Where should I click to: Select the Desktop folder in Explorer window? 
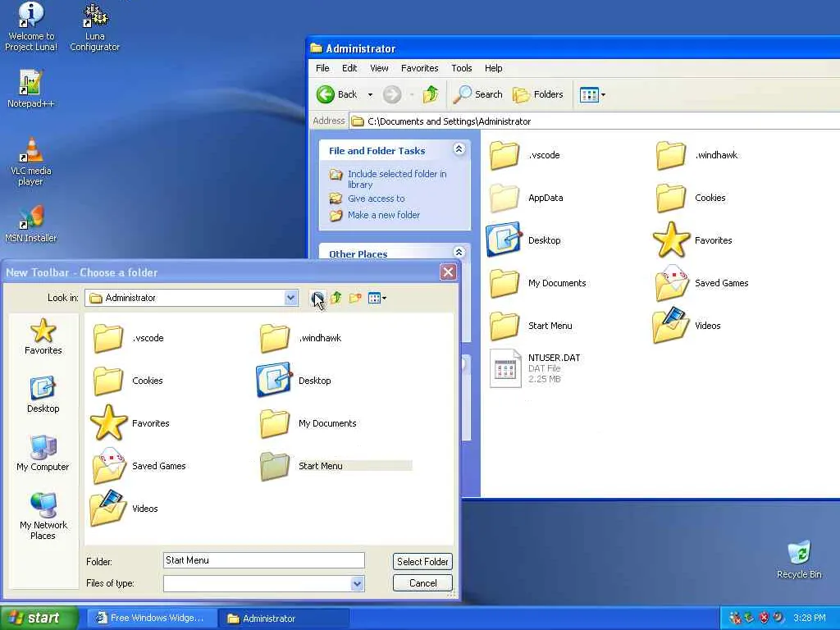coord(524,240)
